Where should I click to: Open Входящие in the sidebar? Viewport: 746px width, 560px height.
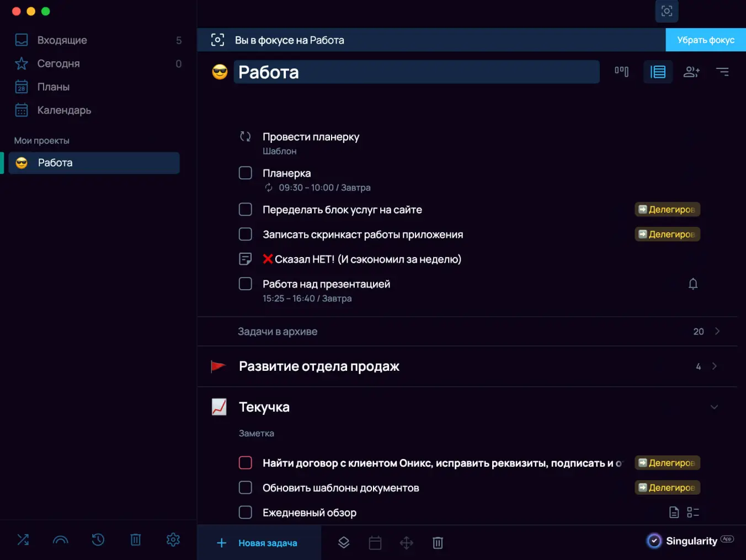[x=62, y=40]
